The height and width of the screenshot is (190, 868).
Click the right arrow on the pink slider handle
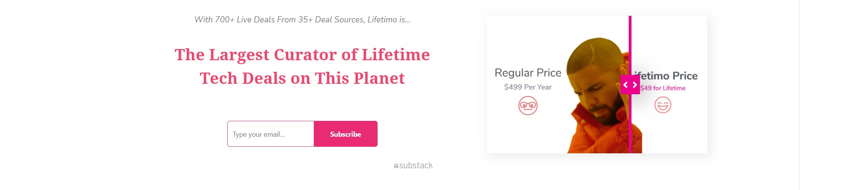coord(635,85)
